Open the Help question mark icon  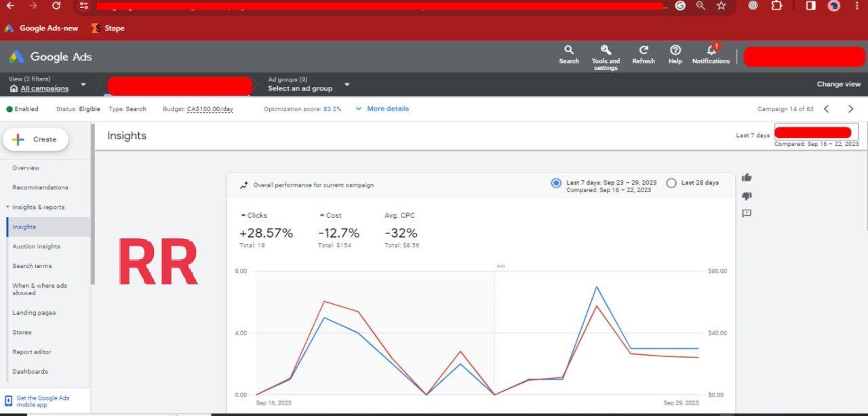coord(675,50)
